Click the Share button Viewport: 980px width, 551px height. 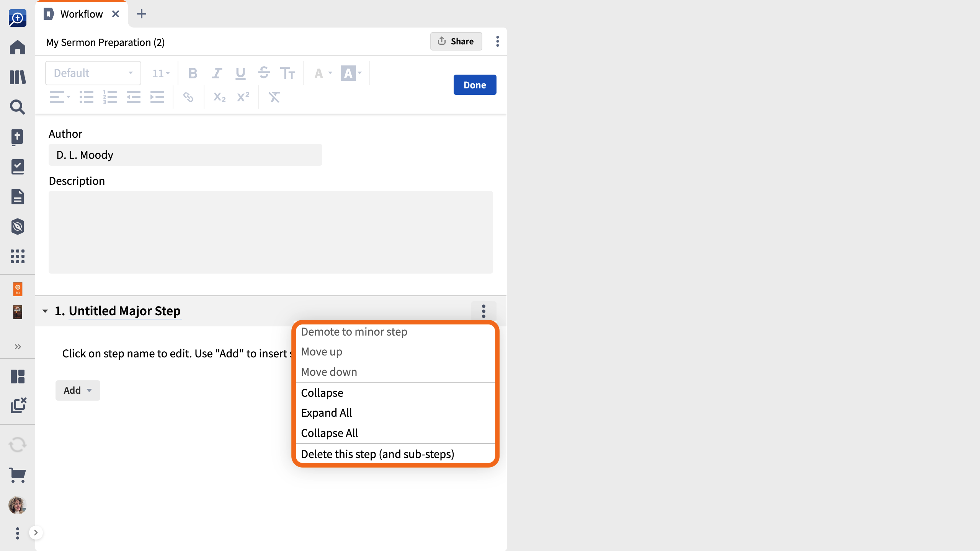[456, 41]
